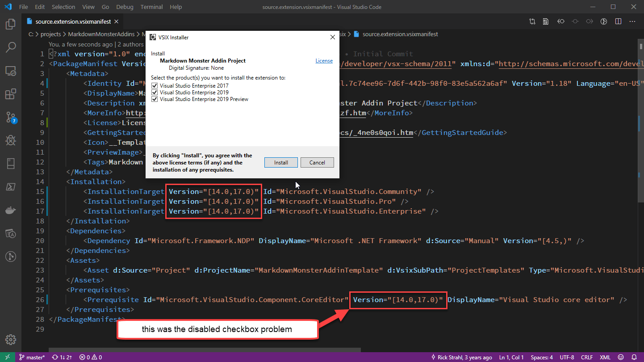Open the Terminal menu
The height and width of the screenshot is (362, 644).
click(x=151, y=7)
